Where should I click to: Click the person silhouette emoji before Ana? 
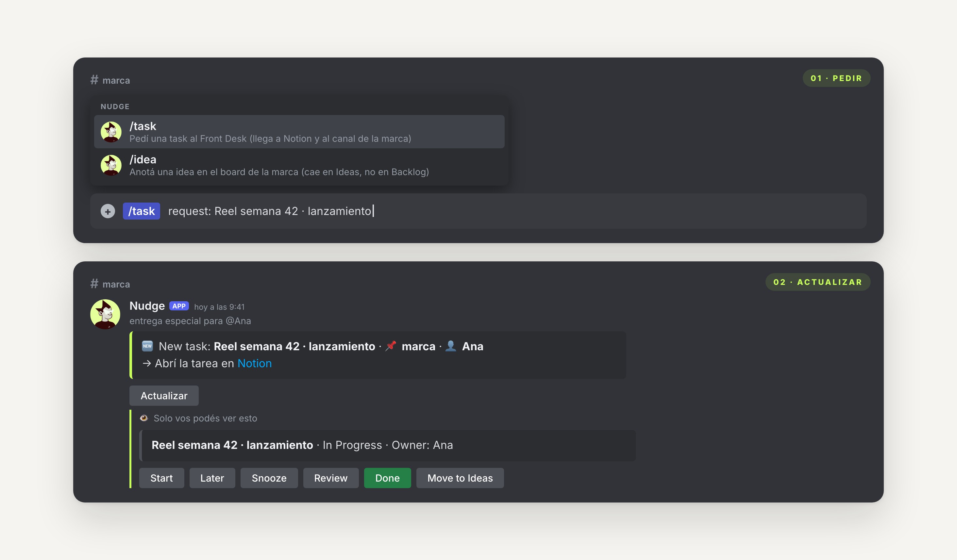pyautogui.click(x=450, y=346)
